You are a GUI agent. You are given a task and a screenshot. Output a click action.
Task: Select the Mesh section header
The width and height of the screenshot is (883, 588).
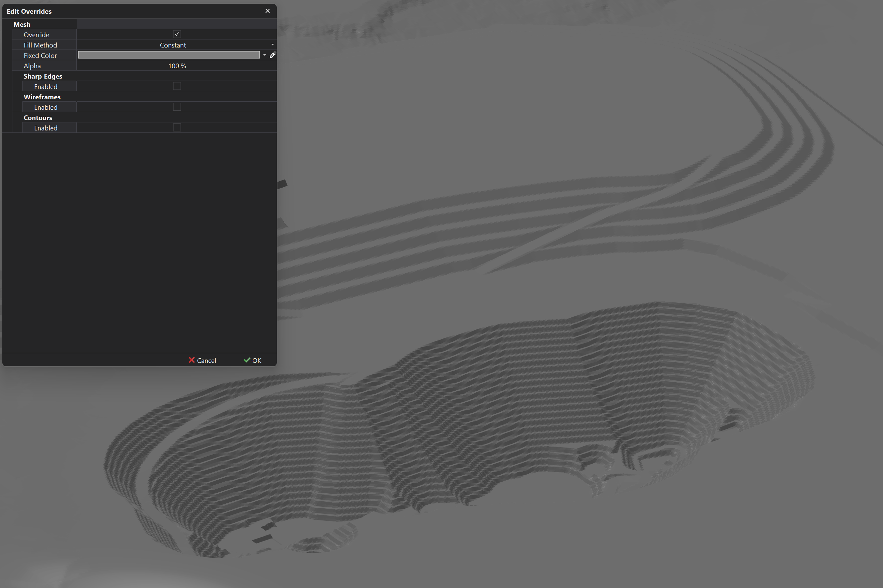22,24
